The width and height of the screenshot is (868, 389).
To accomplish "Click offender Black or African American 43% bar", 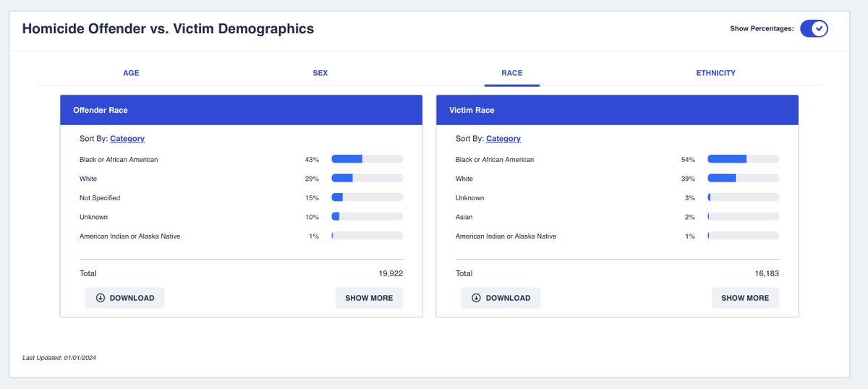I will coord(367,159).
